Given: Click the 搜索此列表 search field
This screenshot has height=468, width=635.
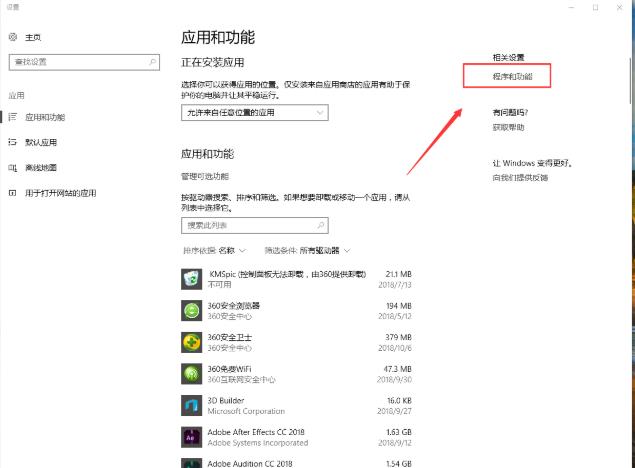Looking at the screenshot, I should coord(260,226).
